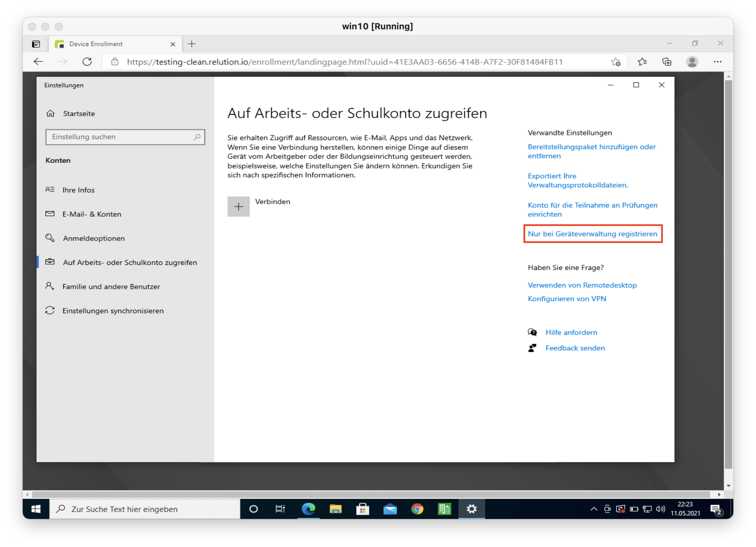Select the Anmeldeoptionen key icon
The height and width of the screenshot is (547, 756).
50,238
